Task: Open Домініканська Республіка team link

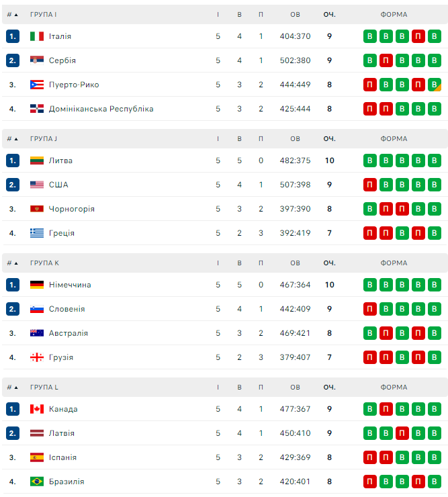Action: tap(101, 109)
